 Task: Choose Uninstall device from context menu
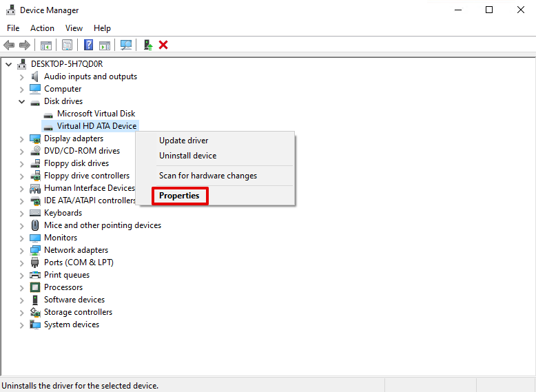point(187,156)
